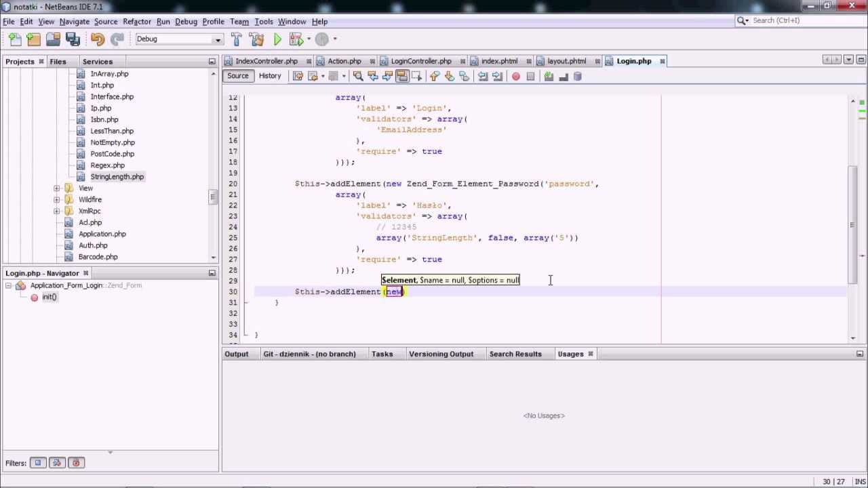Close the Usages output tab
The height and width of the screenshot is (488, 868).
[591, 354]
